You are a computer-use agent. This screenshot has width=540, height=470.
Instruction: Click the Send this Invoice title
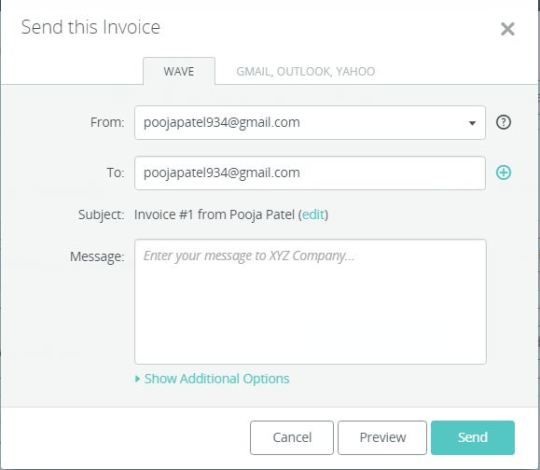pos(91,27)
